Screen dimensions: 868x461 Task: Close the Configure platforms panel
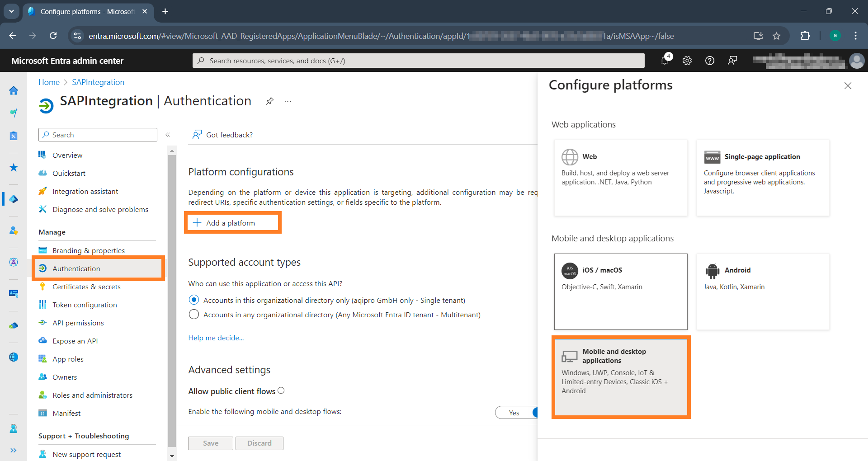pos(848,85)
